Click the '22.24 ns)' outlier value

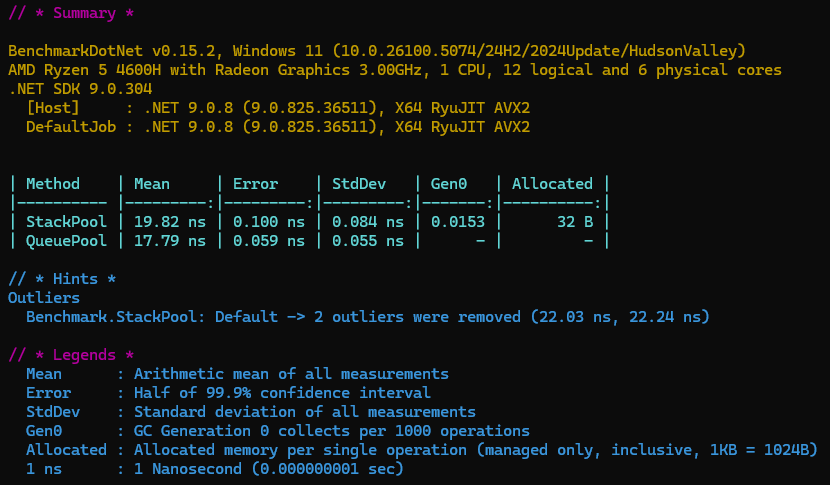[x=669, y=317]
